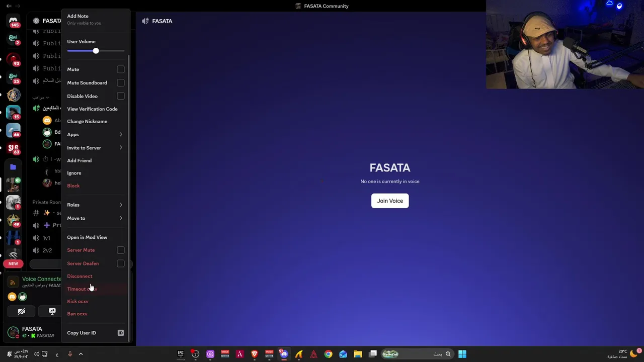This screenshot has height=362, width=644.
Task: Open Windows Start menu
Action: [462, 354]
